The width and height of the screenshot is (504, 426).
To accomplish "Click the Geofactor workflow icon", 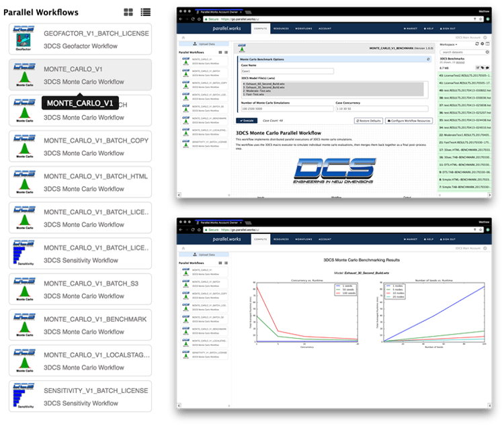I will (x=24, y=38).
